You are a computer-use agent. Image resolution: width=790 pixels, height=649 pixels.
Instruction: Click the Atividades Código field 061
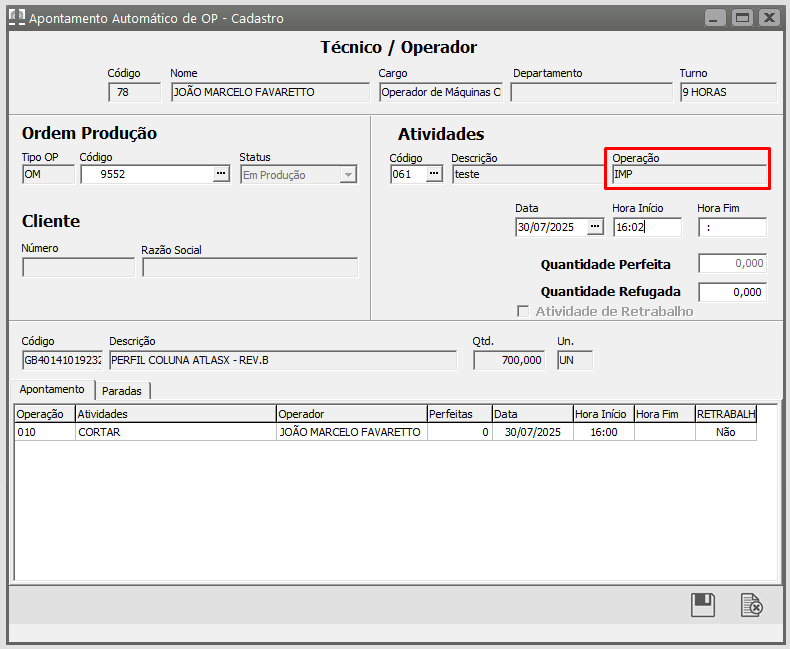point(407,174)
